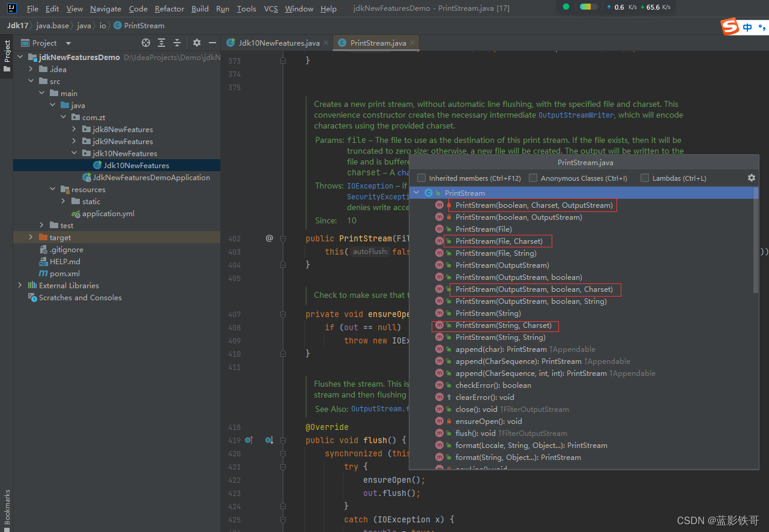Click the io breadcrumb segment
Viewport: 769px width, 532px height.
[x=103, y=25]
